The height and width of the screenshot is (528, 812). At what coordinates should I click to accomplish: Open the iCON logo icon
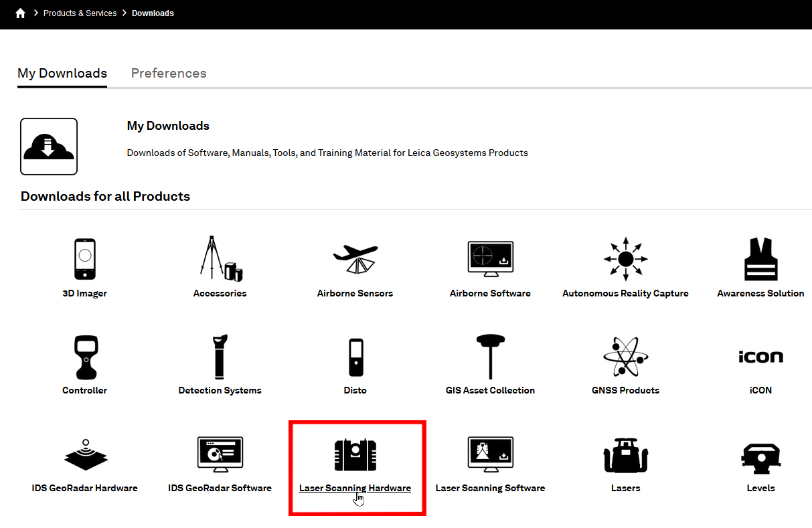(761, 357)
